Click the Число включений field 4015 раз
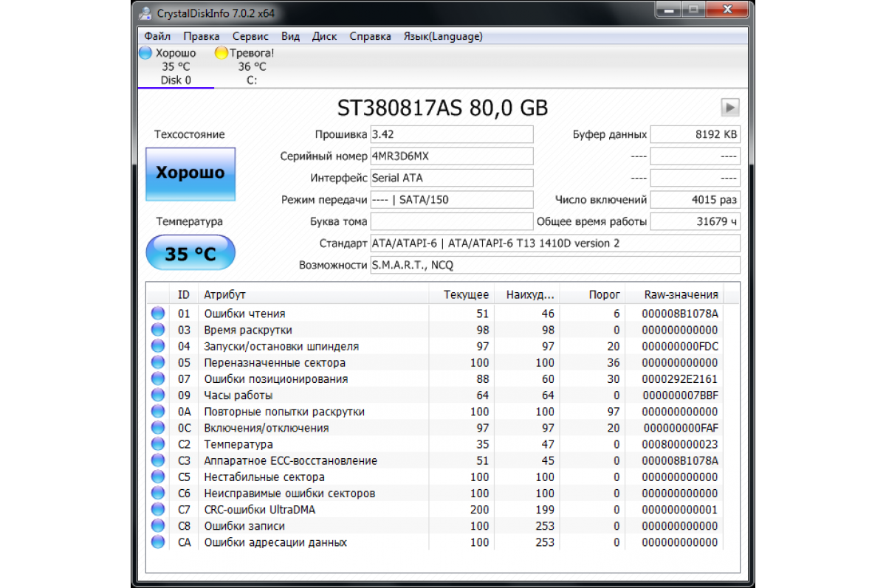 (x=696, y=200)
